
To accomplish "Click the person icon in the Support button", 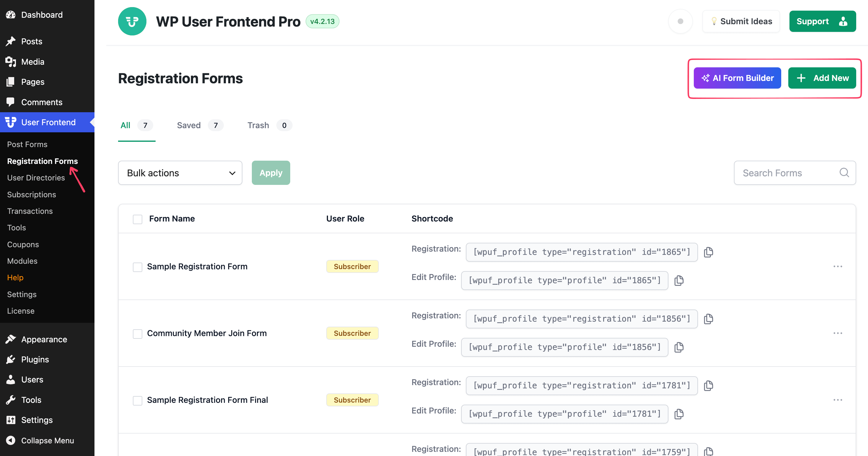I will tap(843, 21).
